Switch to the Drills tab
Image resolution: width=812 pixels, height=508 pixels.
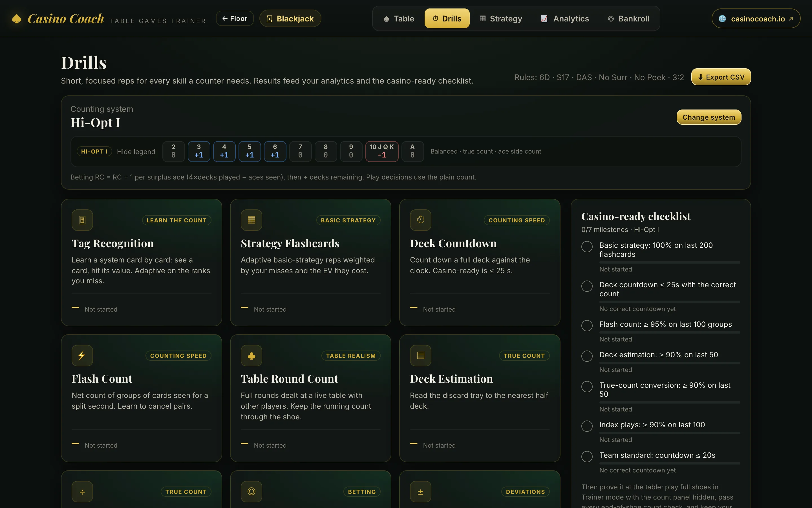(447, 18)
